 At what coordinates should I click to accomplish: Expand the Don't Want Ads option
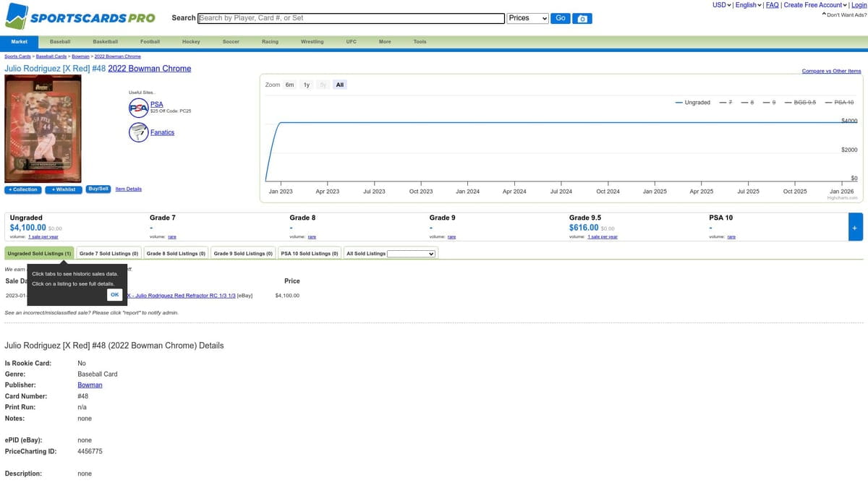point(844,15)
